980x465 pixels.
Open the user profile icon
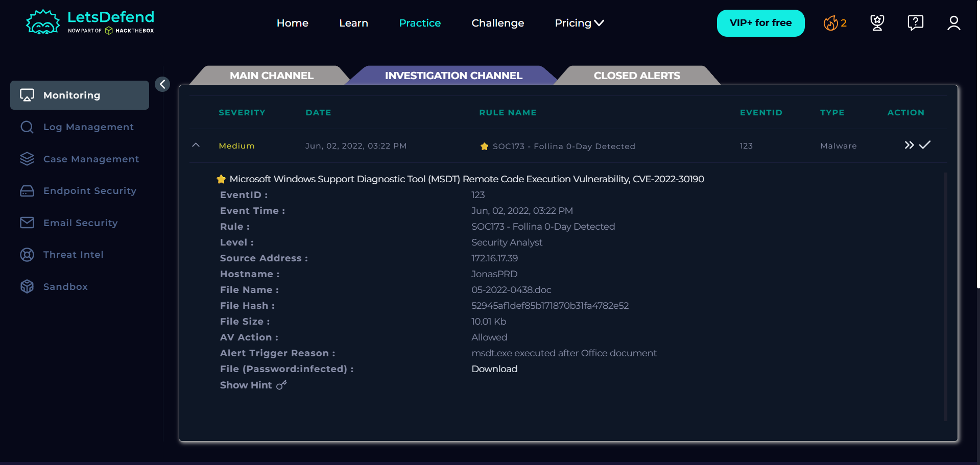pos(954,23)
